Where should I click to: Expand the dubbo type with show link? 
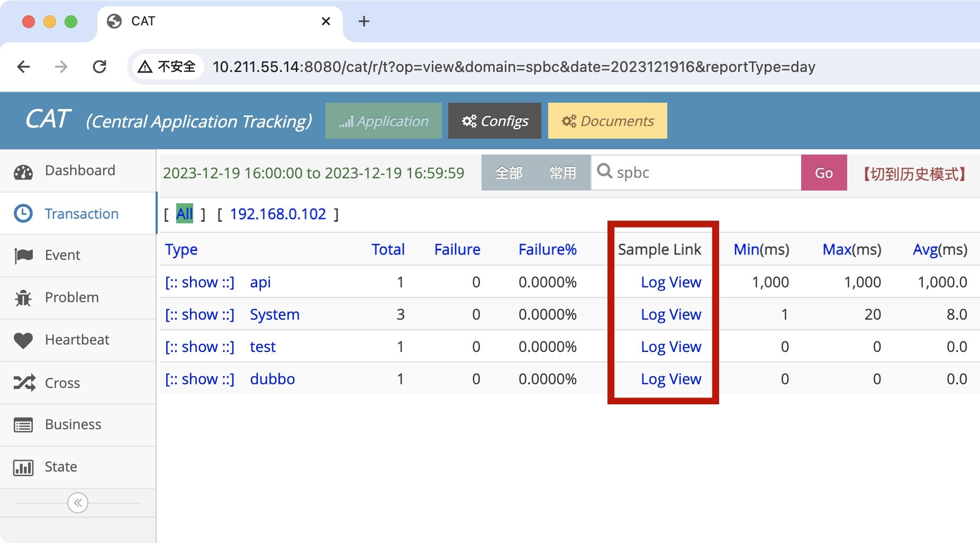pyautogui.click(x=199, y=379)
